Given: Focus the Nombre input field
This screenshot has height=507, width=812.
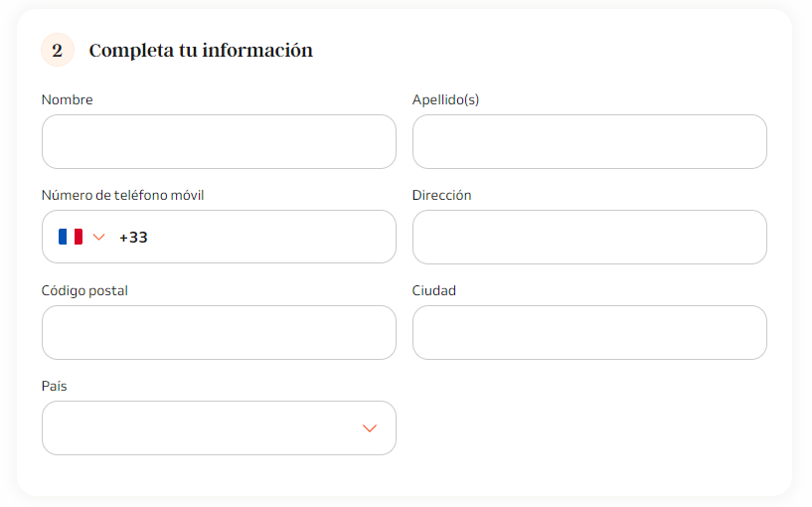Looking at the screenshot, I should [219, 142].
